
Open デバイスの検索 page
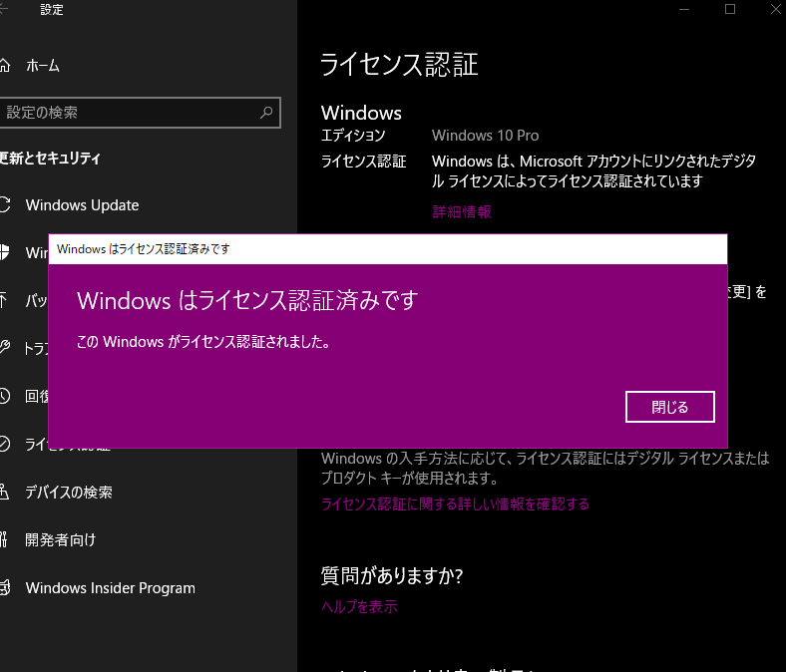[x=69, y=493]
